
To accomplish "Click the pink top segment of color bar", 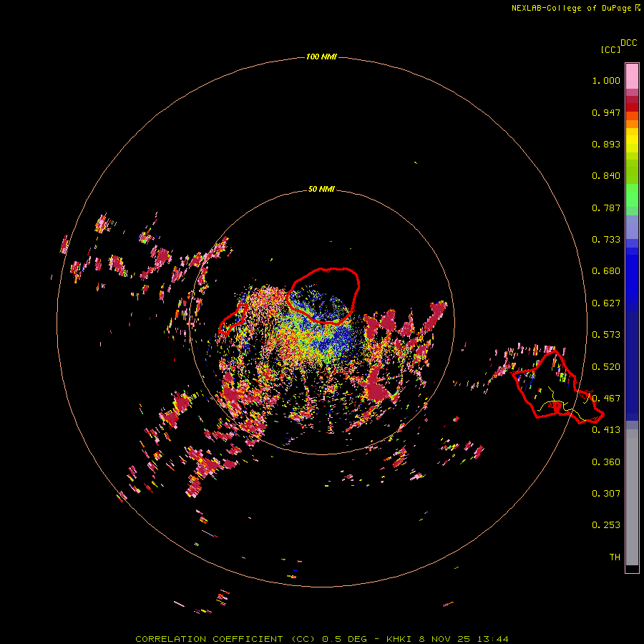I will tap(632, 77).
